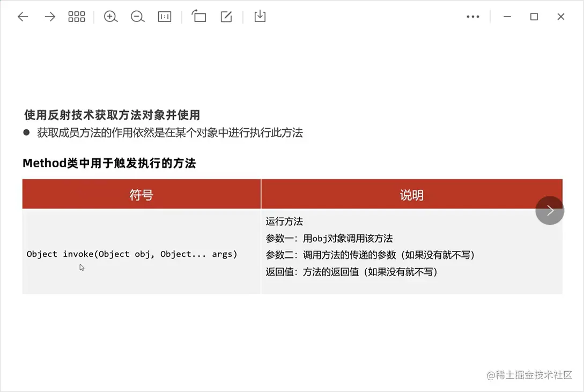Minimize the viewer window
This screenshot has height=392, width=584.
point(507,17)
